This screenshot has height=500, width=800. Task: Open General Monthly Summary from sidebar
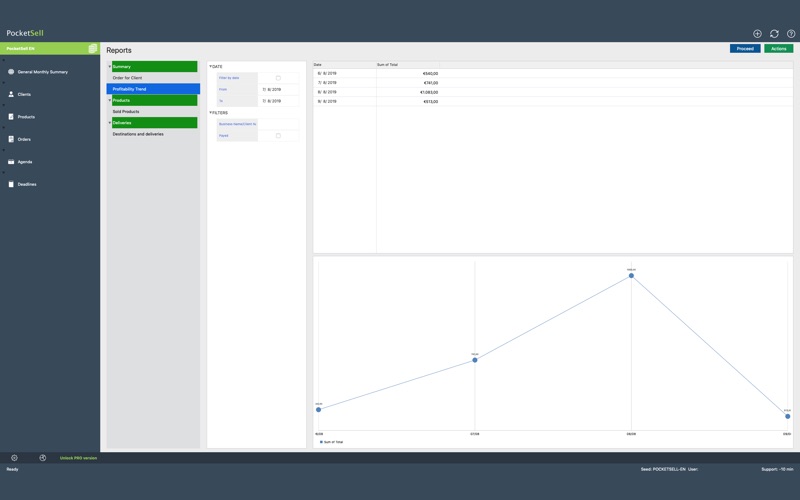click(x=43, y=72)
